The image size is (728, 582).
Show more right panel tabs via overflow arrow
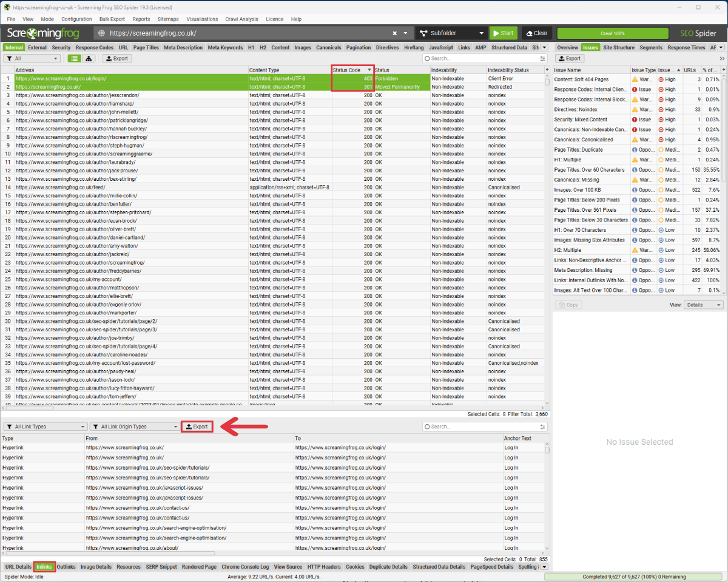click(x=721, y=47)
